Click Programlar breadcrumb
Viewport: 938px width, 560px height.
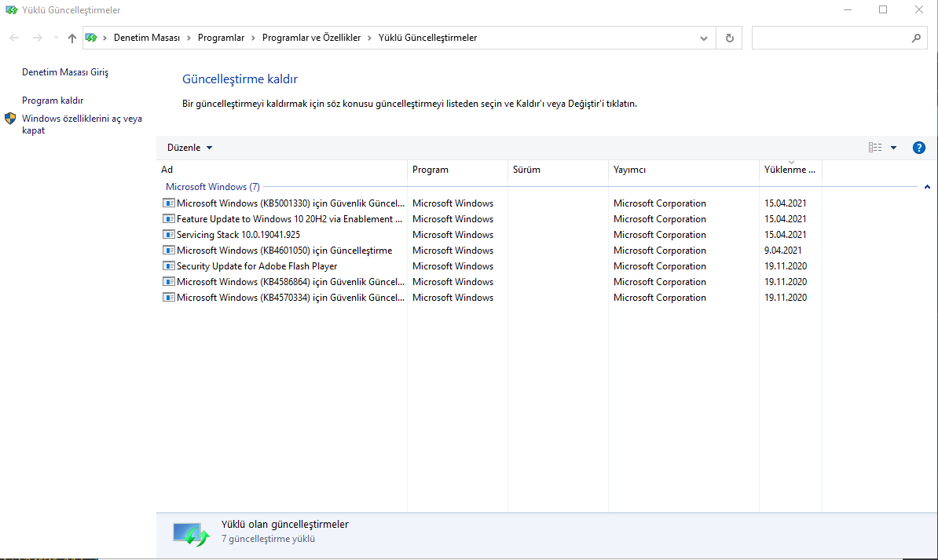[221, 38]
